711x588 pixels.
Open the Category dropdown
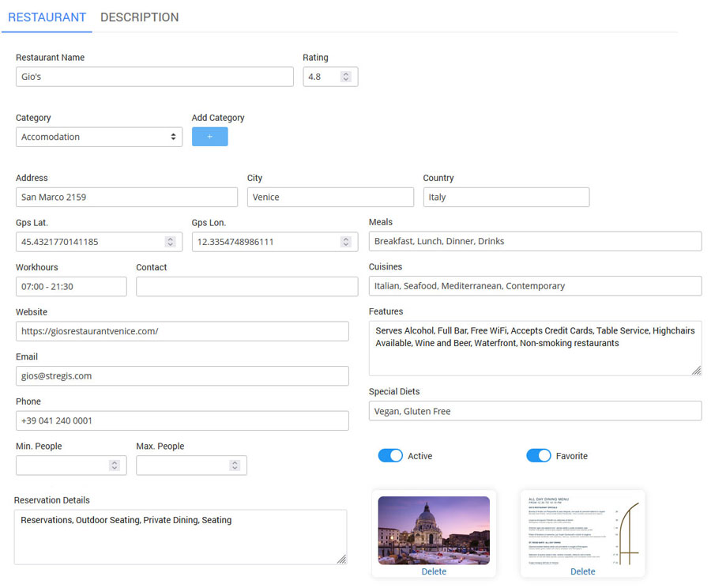click(x=99, y=137)
